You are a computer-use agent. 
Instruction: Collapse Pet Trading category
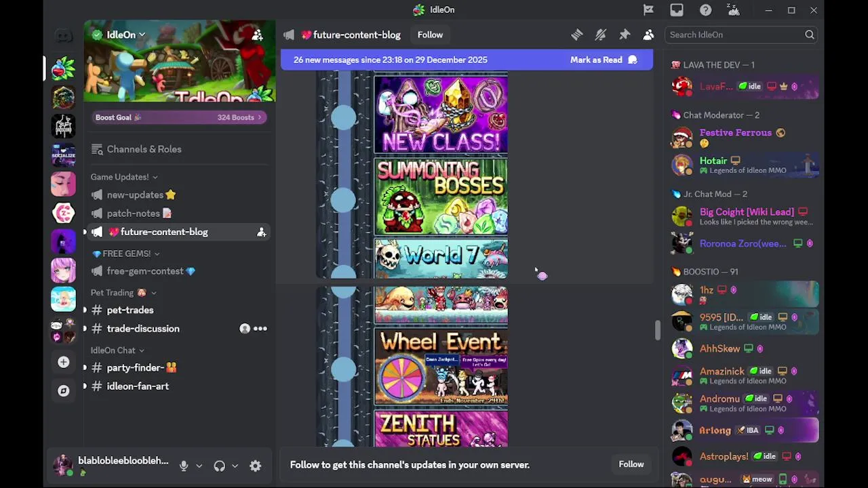pos(124,293)
